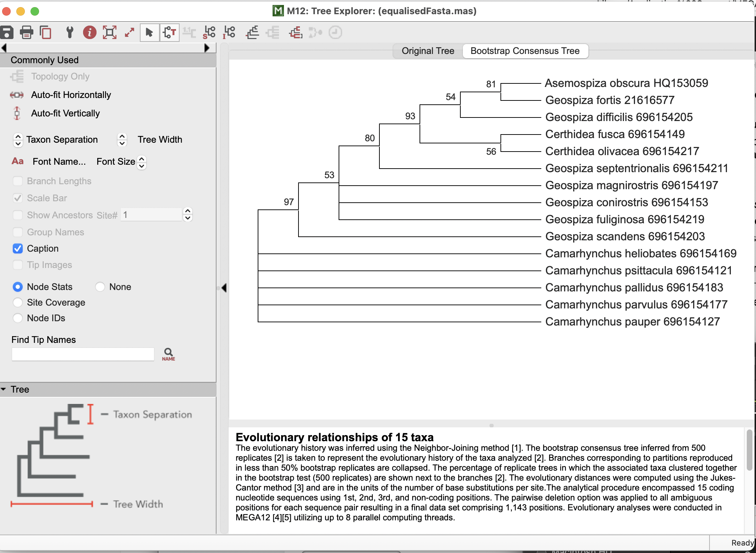
Task: Click the bootstrap value 97 node label
Action: [289, 202]
